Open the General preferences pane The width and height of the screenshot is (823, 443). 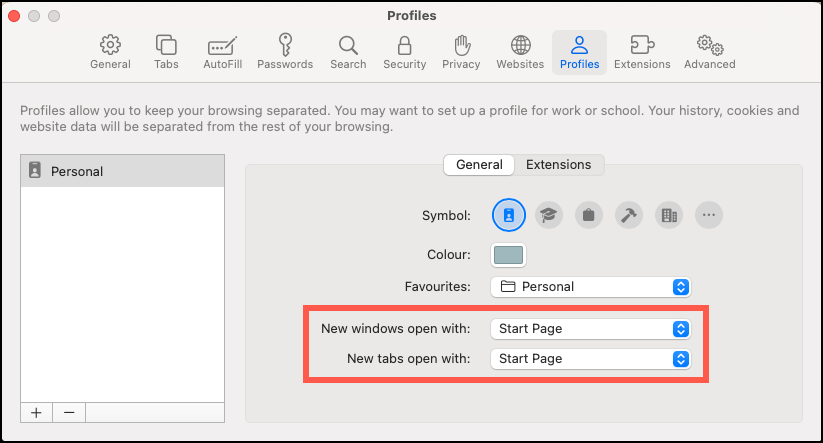click(110, 52)
